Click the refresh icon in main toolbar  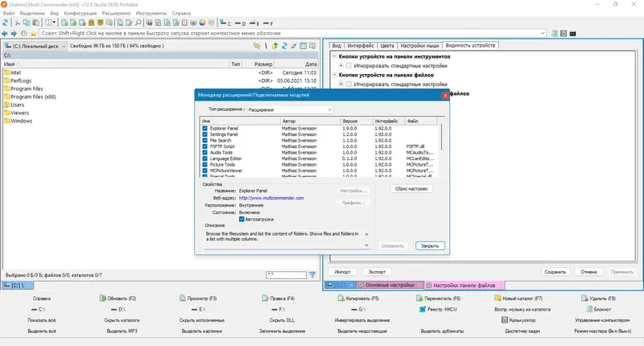(6, 23)
